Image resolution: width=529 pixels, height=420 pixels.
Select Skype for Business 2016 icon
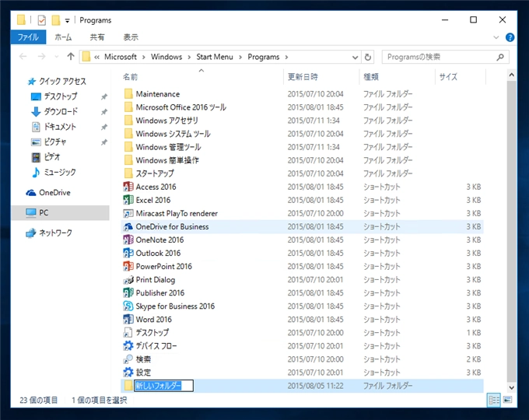point(128,306)
